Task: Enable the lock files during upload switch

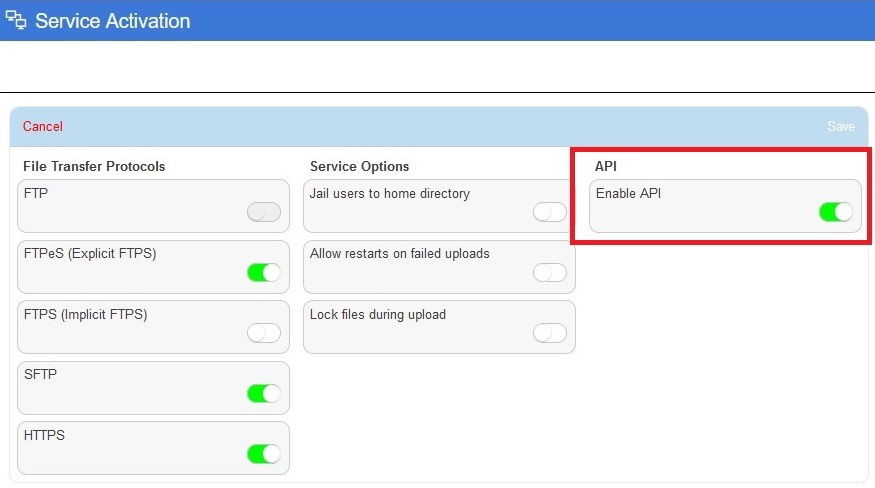Action: coord(549,333)
